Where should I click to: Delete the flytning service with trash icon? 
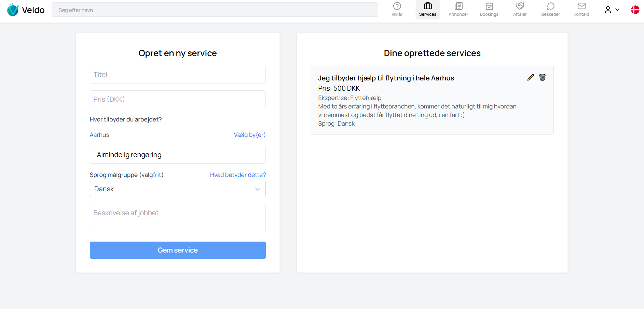point(542,77)
